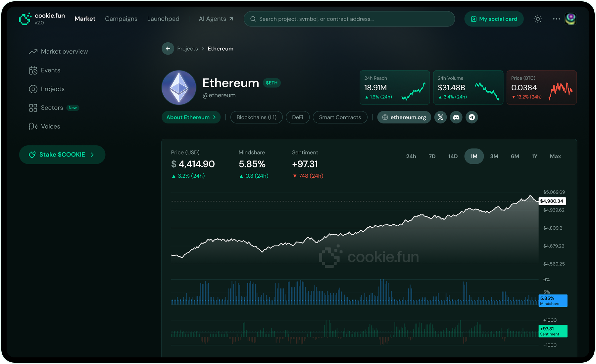
Task: Click the Events calendar icon
Action: click(x=33, y=70)
